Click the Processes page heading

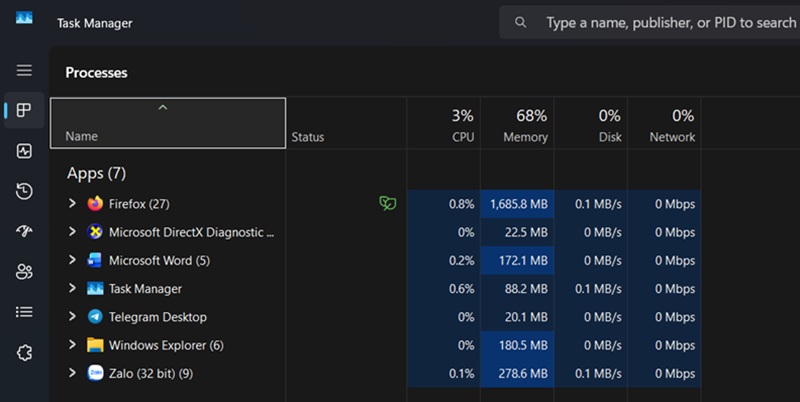[96, 73]
